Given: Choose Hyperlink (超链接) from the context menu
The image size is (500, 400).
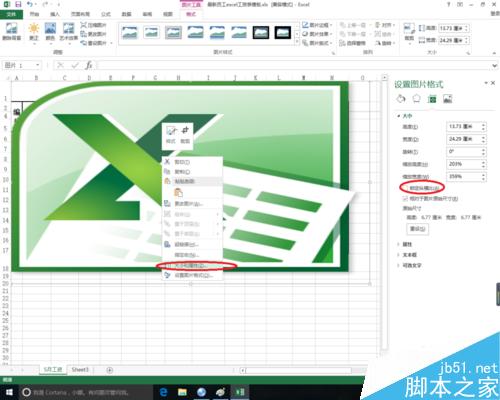Looking at the screenshot, I should (192, 245).
